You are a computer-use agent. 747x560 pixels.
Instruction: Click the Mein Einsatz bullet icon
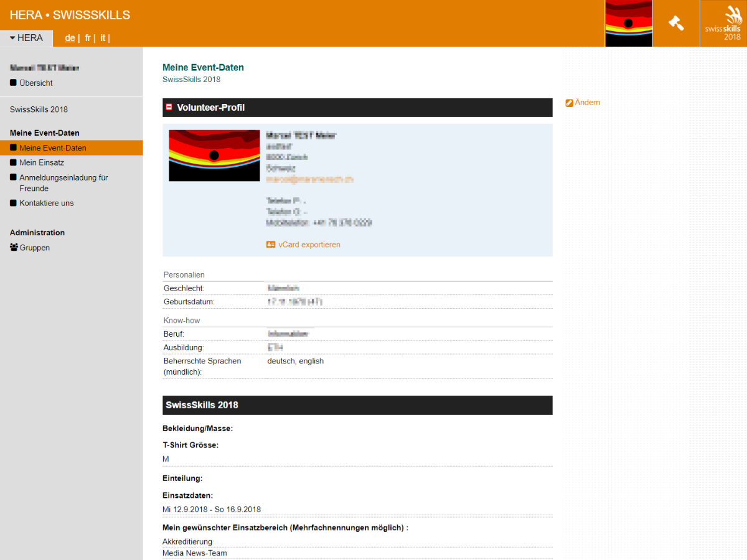(x=14, y=162)
